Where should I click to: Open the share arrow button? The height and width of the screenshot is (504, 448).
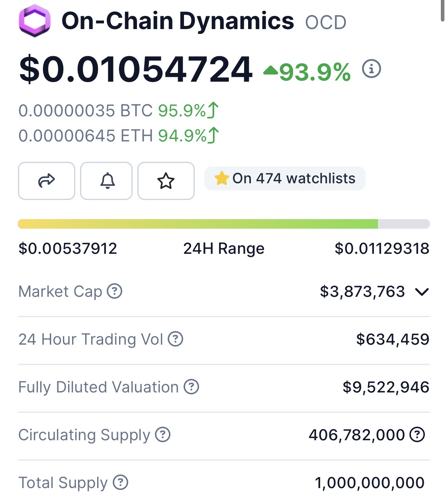(x=47, y=181)
